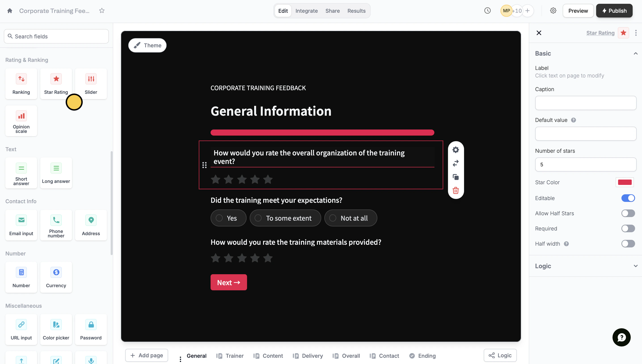The image size is (642, 364).
Task: Enable the Required toggle
Action: click(x=628, y=228)
